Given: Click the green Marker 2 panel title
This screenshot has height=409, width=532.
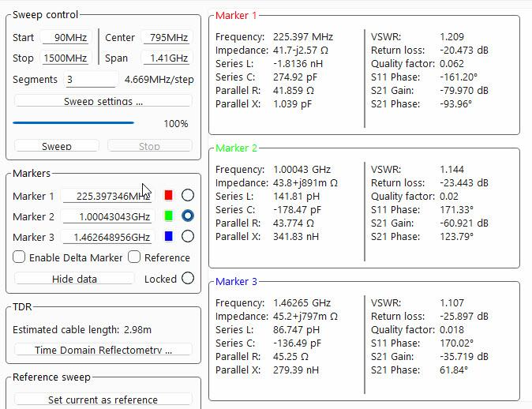Looking at the screenshot, I should coord(236,148).
